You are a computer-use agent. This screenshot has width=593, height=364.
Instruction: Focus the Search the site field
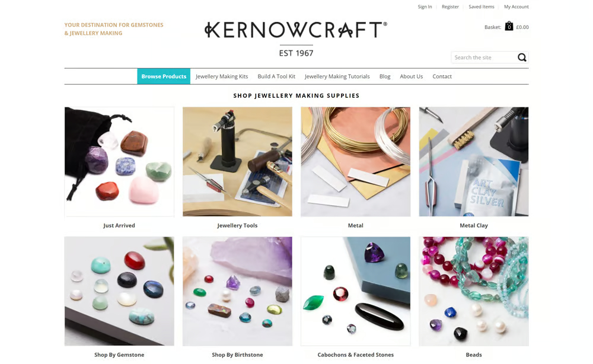point(484,58)
